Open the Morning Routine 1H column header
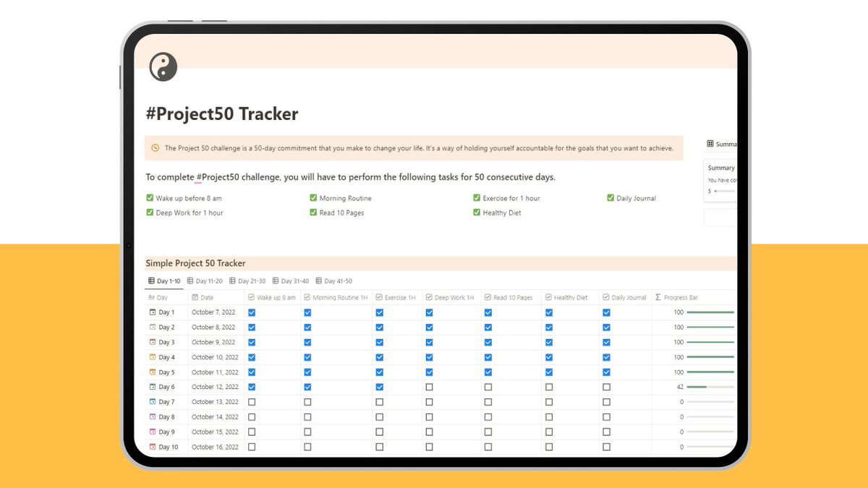 (336, 297)
